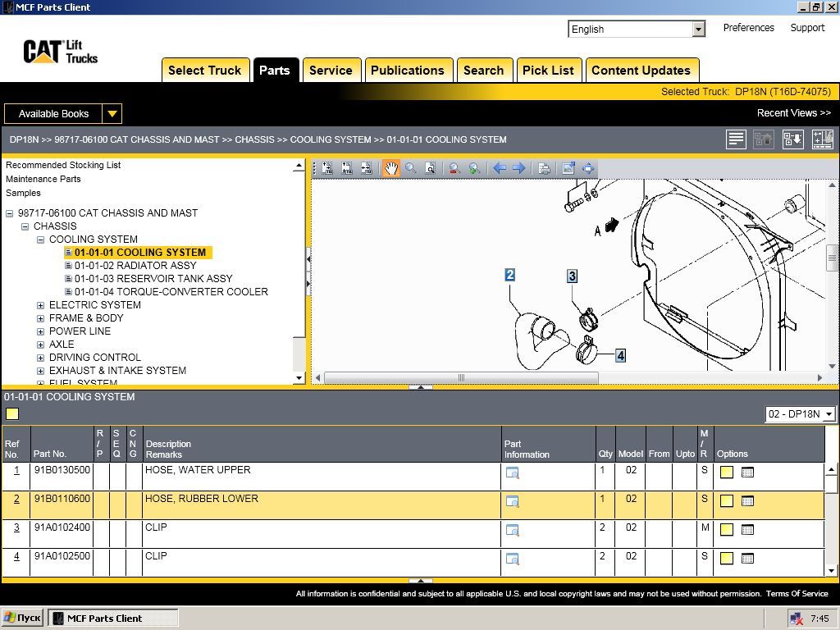840x630 pixels.
Task: Open the Publications tab
Action: [408, 71]
